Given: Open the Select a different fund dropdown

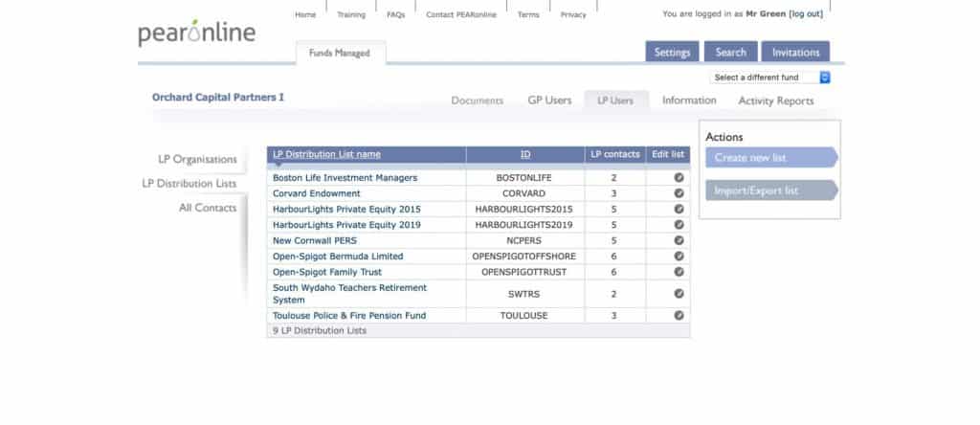Looking at the screenshot, I should point(770,78).
